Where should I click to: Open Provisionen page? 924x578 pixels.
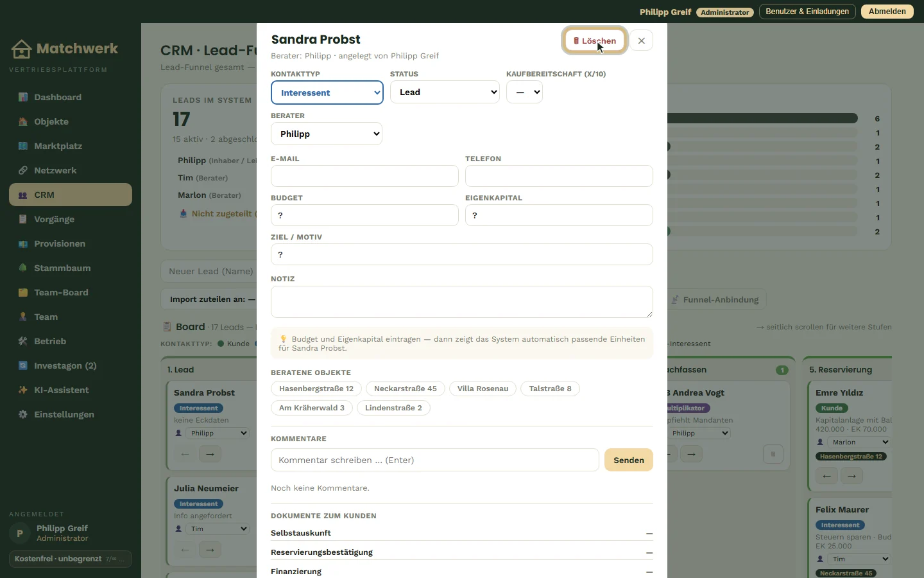coord(71,243)
